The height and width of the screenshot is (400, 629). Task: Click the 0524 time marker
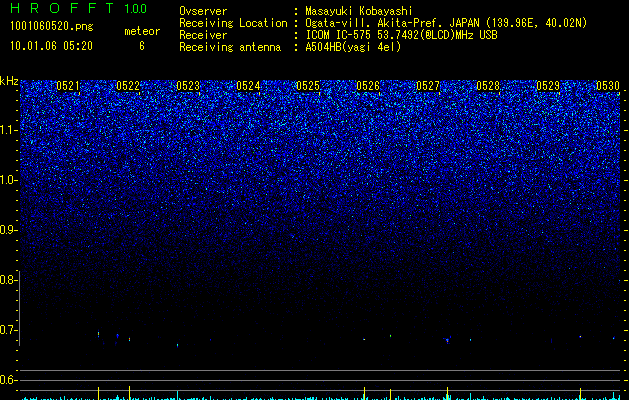click(248, 86)
